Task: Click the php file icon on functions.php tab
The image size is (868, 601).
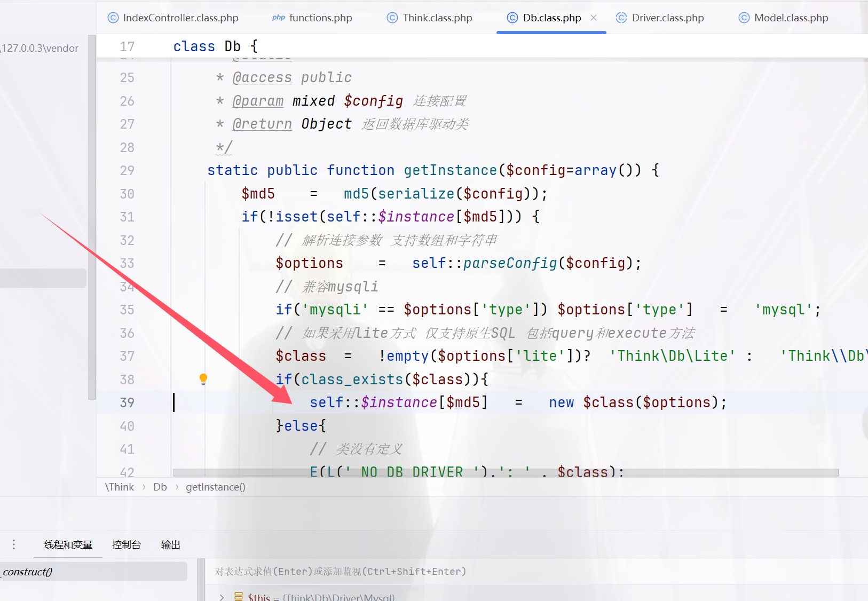Action: tap(279, 18)
